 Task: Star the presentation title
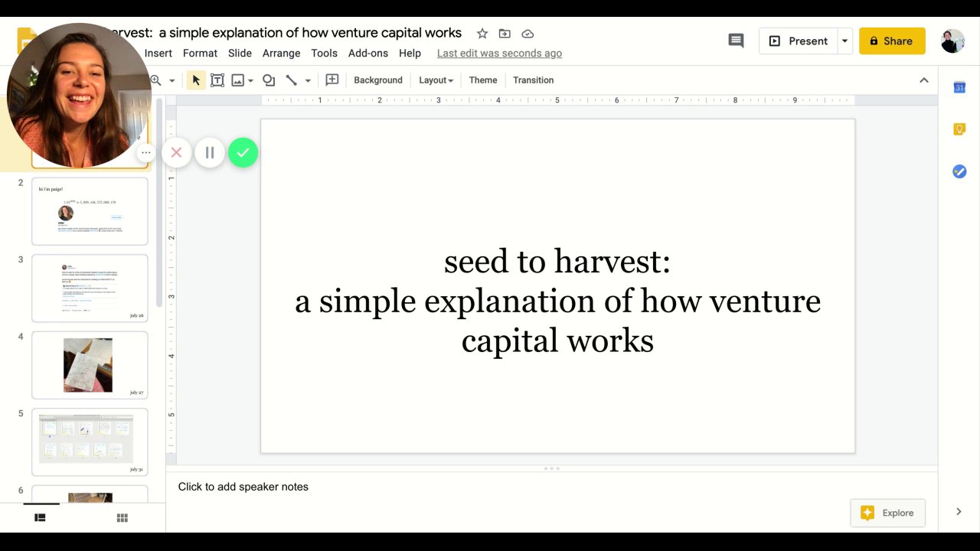(x=482, y=34)
